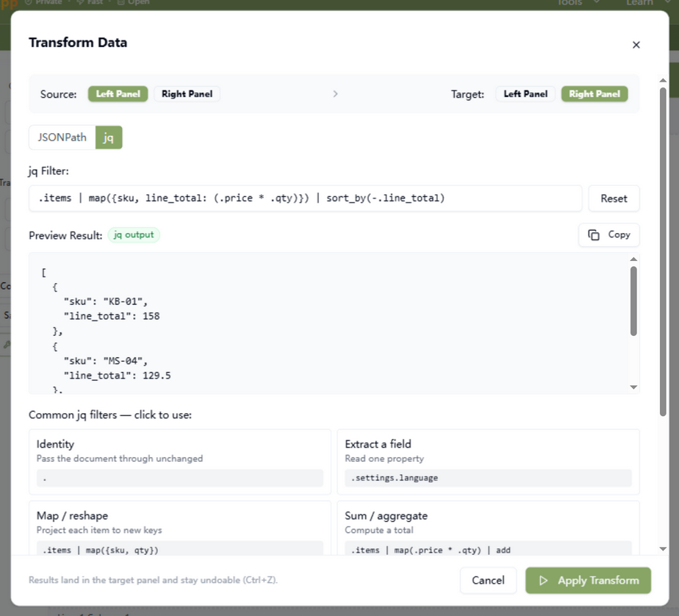Set Target to Right Panel
The height and width of the screenshot is (616, 679).
tap(594, 94)
